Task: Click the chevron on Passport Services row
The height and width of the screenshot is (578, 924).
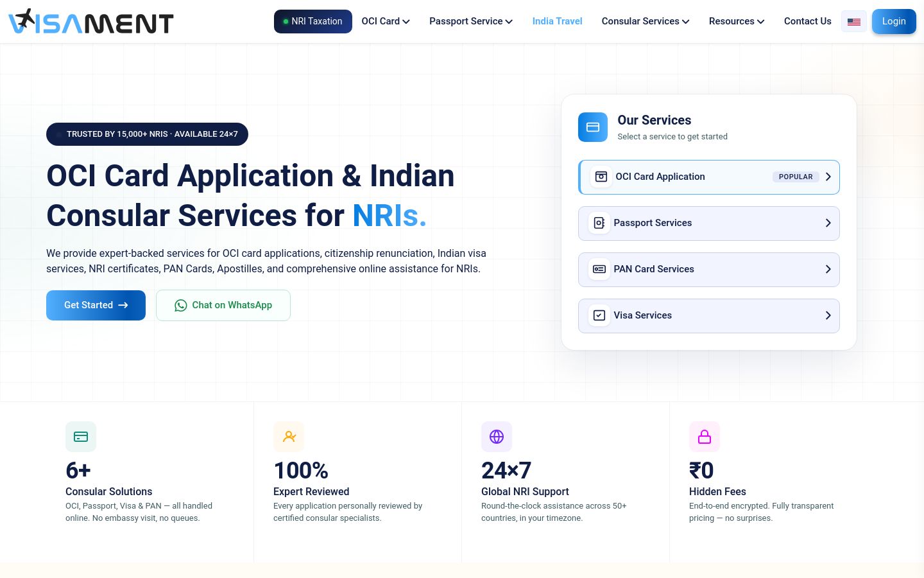Action: 828,223
